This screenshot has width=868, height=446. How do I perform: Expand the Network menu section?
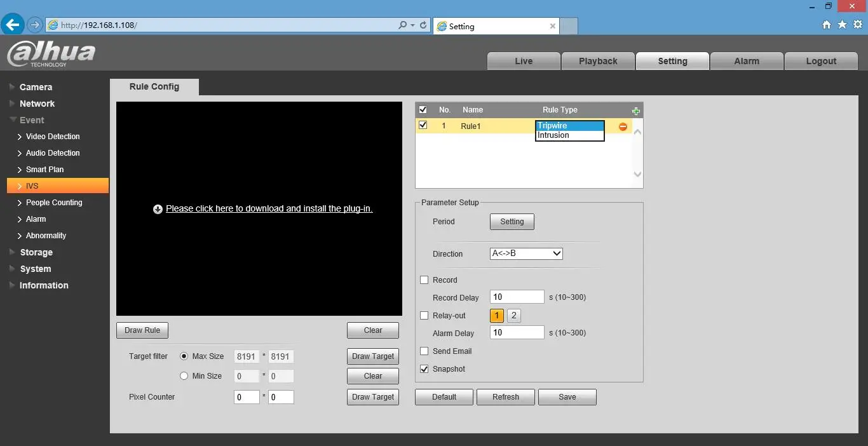[37, 104]
